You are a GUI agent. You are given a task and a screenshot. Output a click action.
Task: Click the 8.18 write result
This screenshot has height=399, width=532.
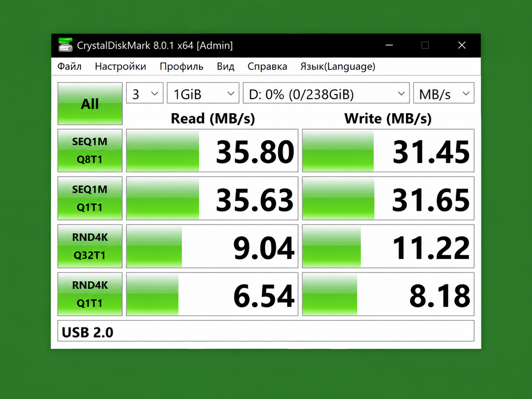[388, 294]
